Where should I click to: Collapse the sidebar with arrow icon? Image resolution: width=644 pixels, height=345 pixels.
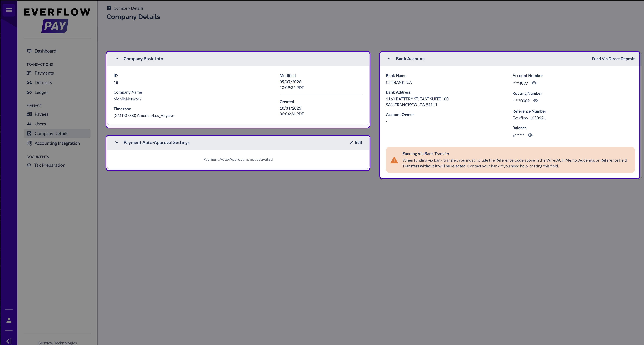click(x=9, y=341)
